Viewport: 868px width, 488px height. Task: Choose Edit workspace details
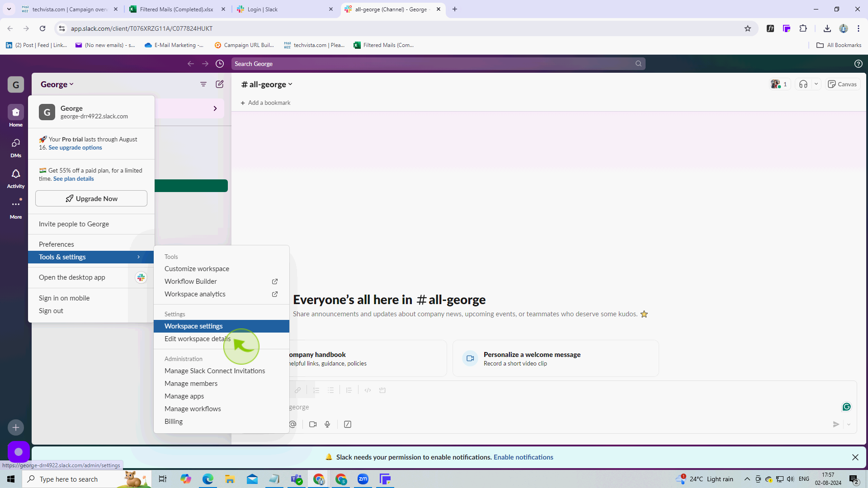pos(222,339)
